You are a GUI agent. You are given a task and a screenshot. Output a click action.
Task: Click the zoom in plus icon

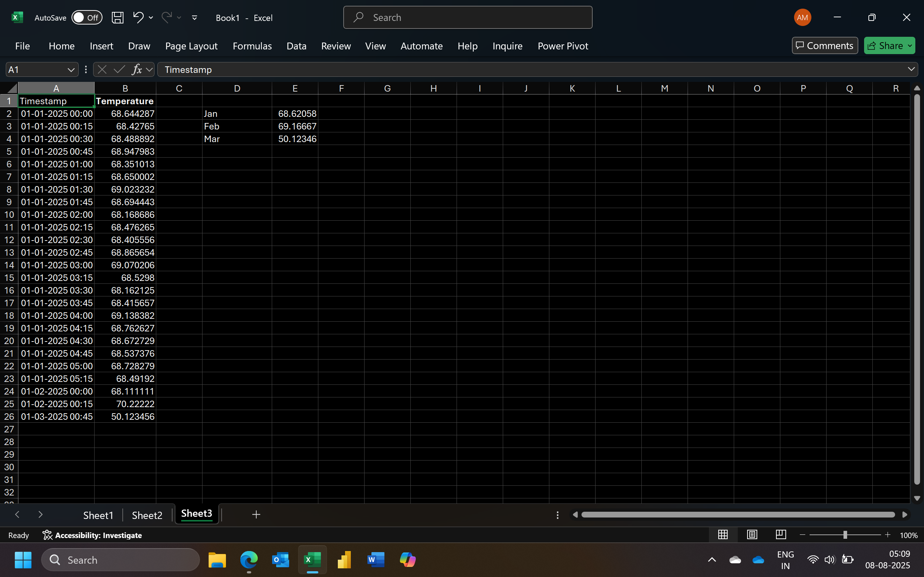(x=888, y=535)
